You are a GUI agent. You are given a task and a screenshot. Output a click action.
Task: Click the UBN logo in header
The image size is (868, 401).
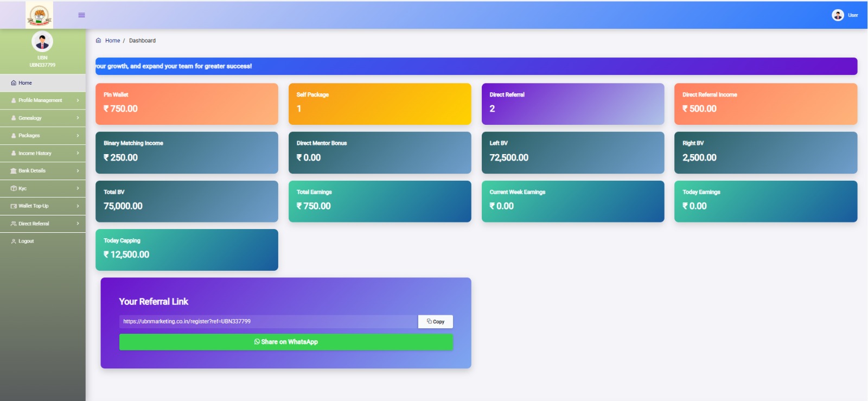point(40,15)
